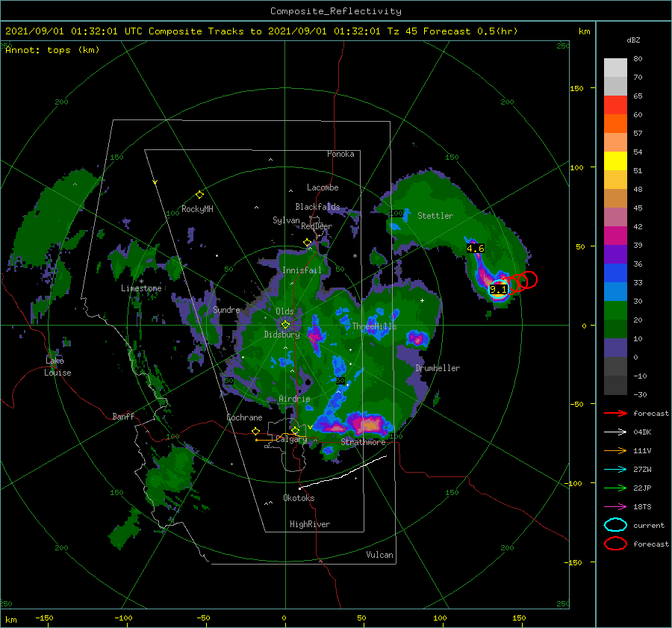This screenshot has width=672, height=628.
Task: Click the 51 dBZ yellow color swatch
Action: pyautogui.click(x=615, y=161)
